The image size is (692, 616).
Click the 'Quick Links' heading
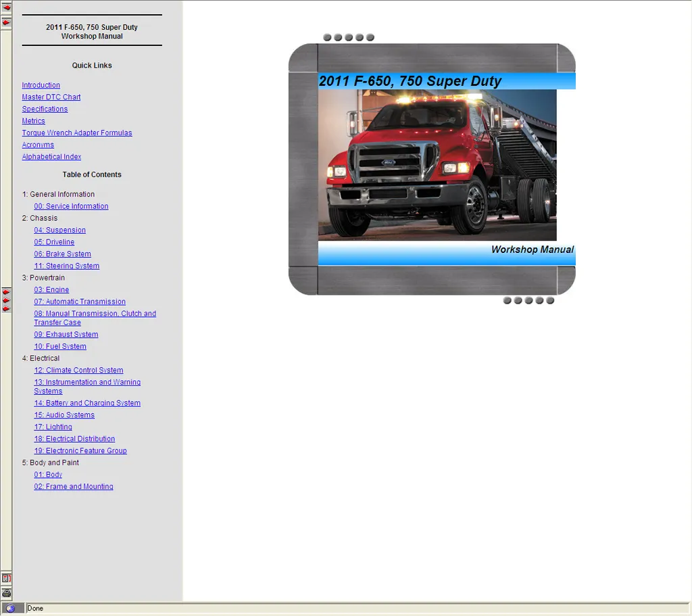click(x=92, y=66)
